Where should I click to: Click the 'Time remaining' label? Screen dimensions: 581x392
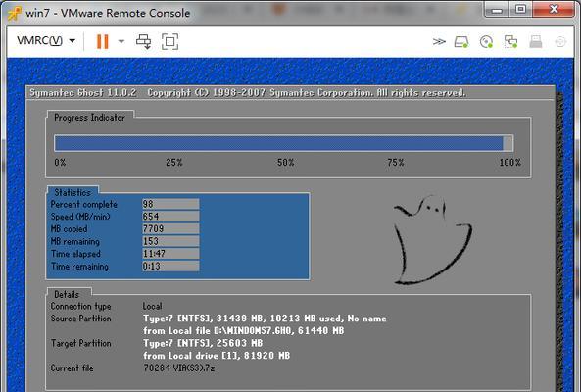coord(79,267)
